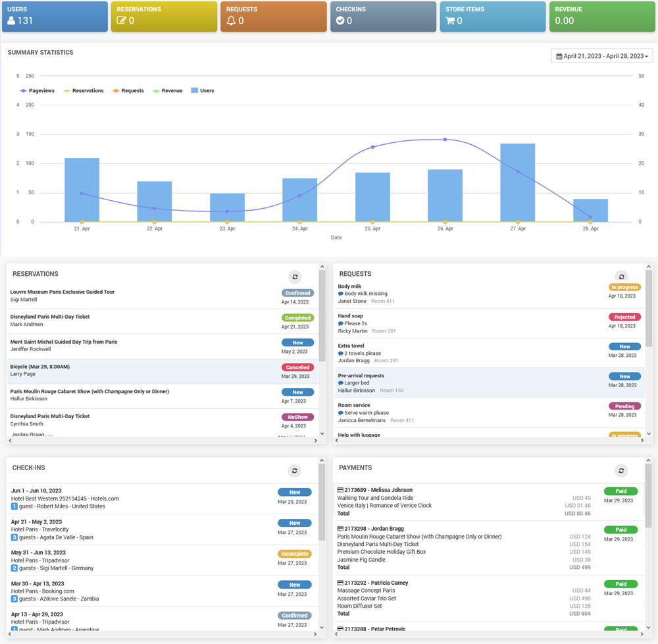The height and width of the screenshot is (644, 658).
Task: Click the Store Items cart icon
Action: [450, 21]
